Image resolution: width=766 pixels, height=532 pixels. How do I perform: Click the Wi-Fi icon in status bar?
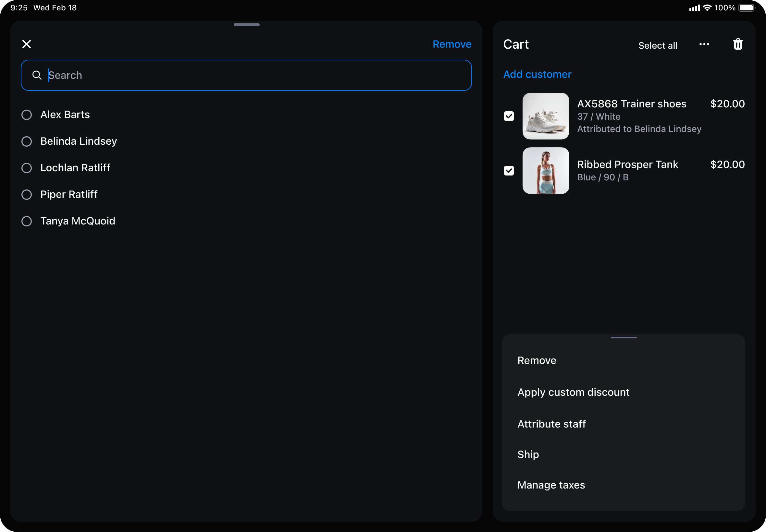(x=707, y=8)
